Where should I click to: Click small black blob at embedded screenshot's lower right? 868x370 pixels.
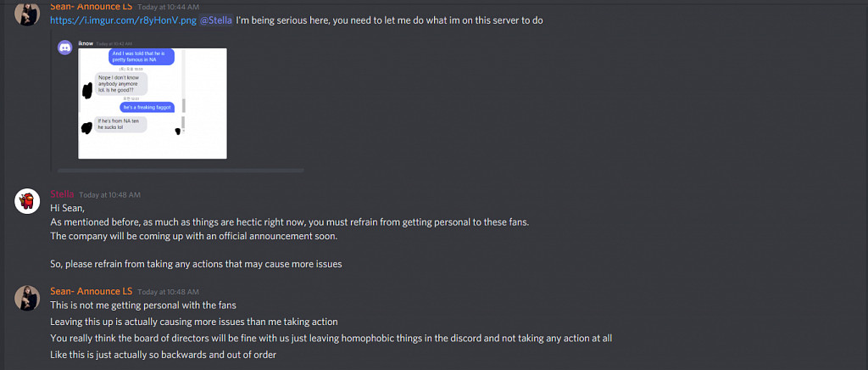[177, 131]
